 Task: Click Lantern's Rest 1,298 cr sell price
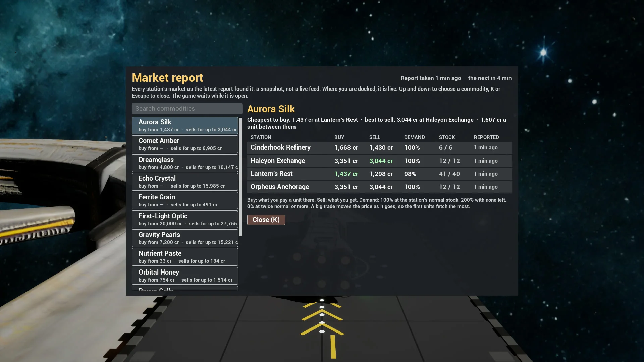[x=381, y=174]
